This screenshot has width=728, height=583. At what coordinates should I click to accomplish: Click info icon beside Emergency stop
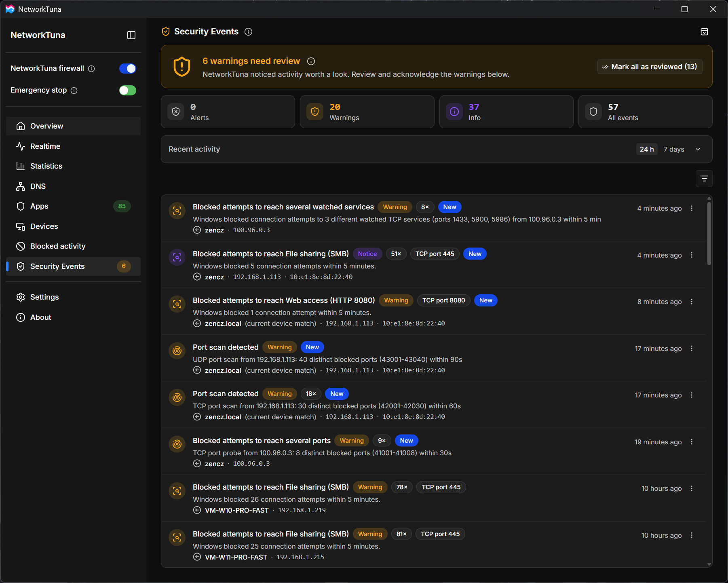(x=74, y=91)
